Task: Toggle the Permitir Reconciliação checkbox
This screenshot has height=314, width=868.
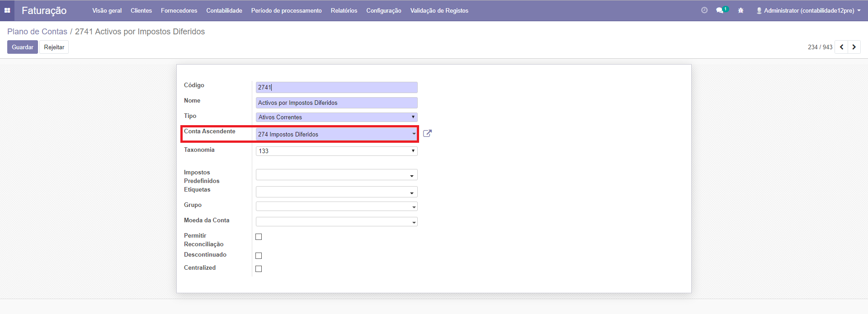Action: [259, 237]
